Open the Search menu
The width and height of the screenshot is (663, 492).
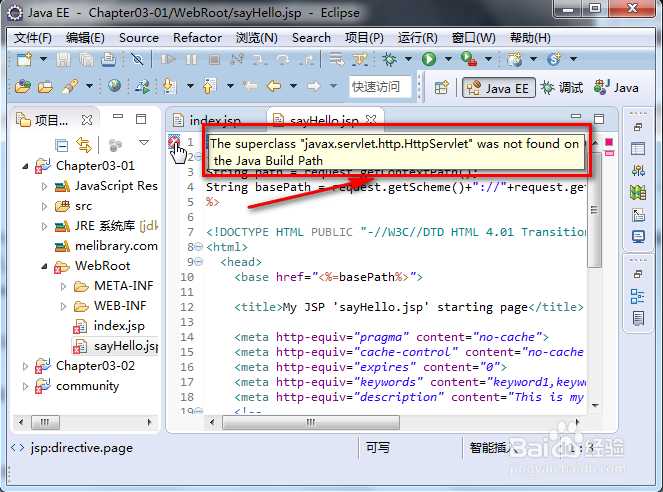(311, 38)
